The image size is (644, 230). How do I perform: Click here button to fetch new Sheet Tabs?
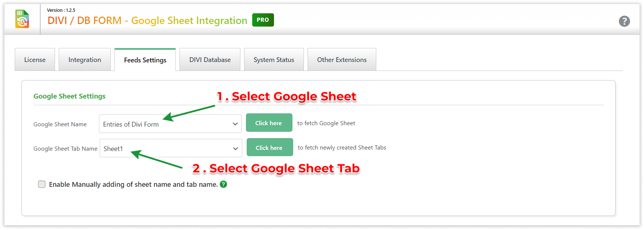pos(269,147)
